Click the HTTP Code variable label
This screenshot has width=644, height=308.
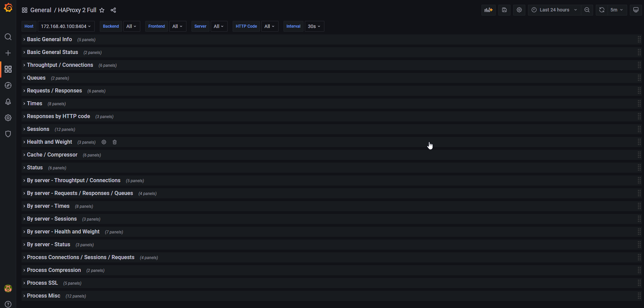(246, 26)
